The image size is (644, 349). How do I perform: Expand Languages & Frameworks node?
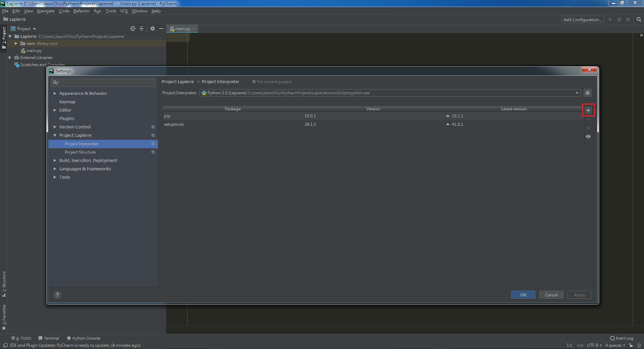[55, 169]
